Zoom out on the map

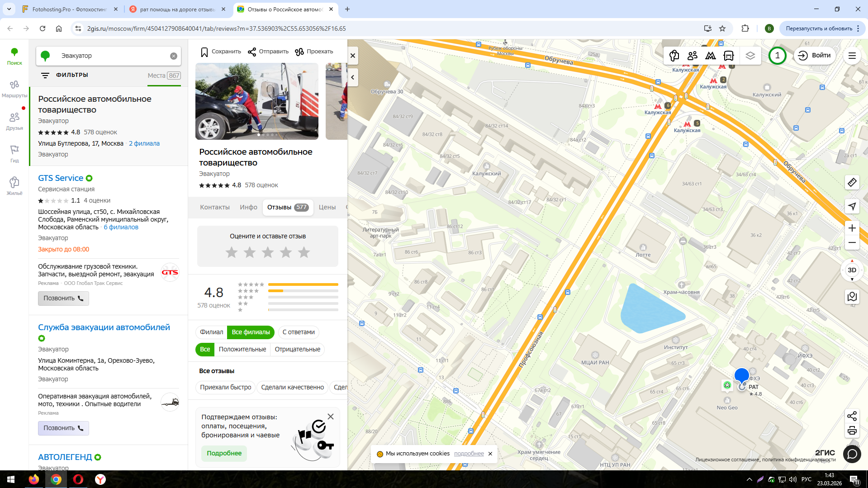click(x=852, y=243)
